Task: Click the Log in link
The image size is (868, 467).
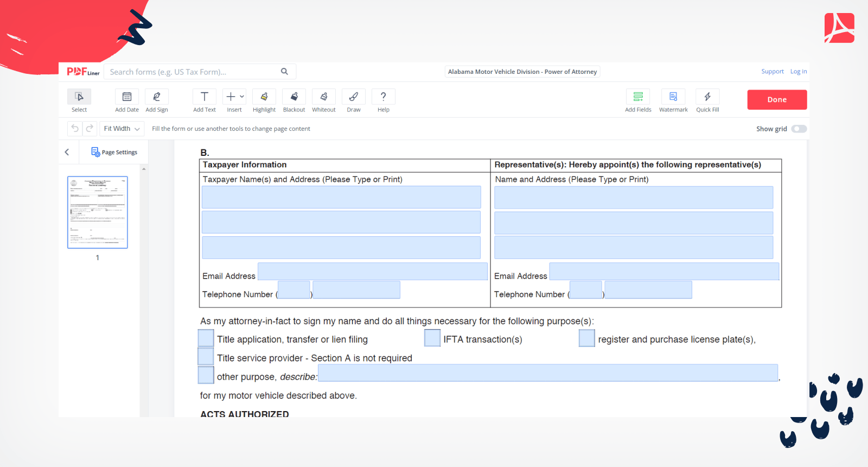Action: tap(799, 72)
